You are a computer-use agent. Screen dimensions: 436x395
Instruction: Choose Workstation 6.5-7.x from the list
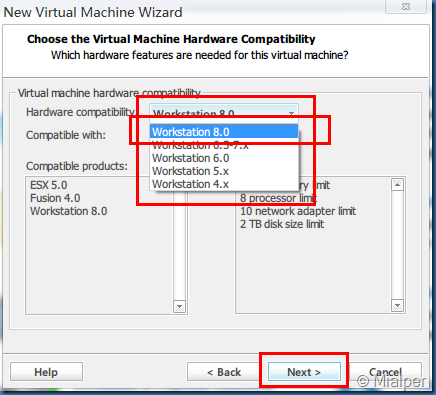pos(224,145)
